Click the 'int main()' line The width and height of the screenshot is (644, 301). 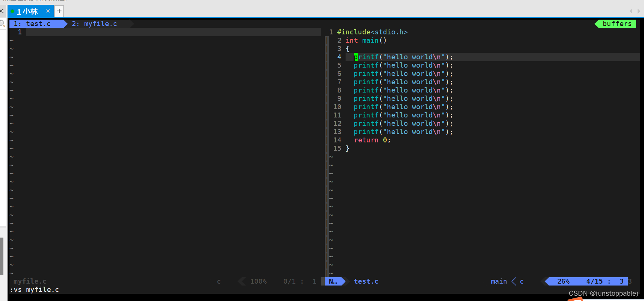click(366, 40)
